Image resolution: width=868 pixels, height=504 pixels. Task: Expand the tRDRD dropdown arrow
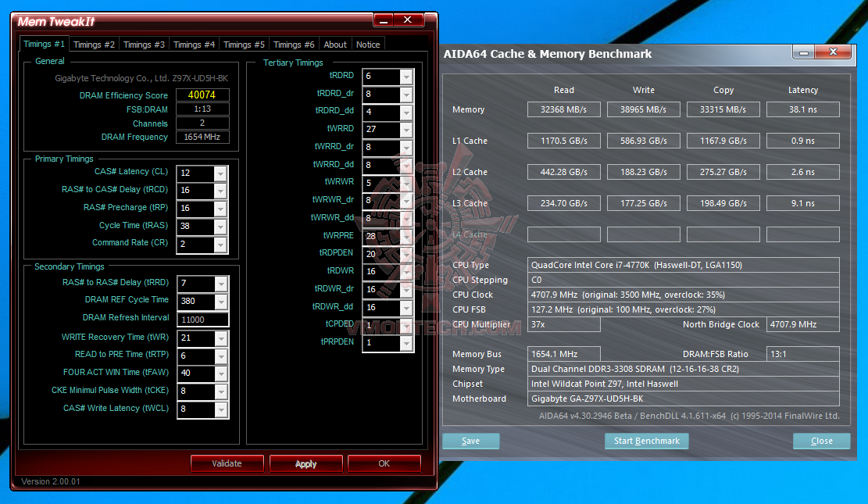click(x=406, y=77)
